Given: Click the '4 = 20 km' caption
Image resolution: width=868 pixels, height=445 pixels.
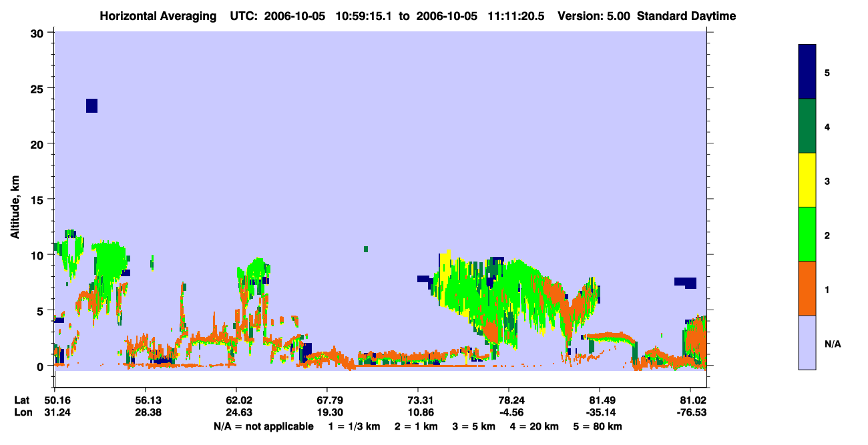Looking at the screenshot, I should [x=533, y=426].
